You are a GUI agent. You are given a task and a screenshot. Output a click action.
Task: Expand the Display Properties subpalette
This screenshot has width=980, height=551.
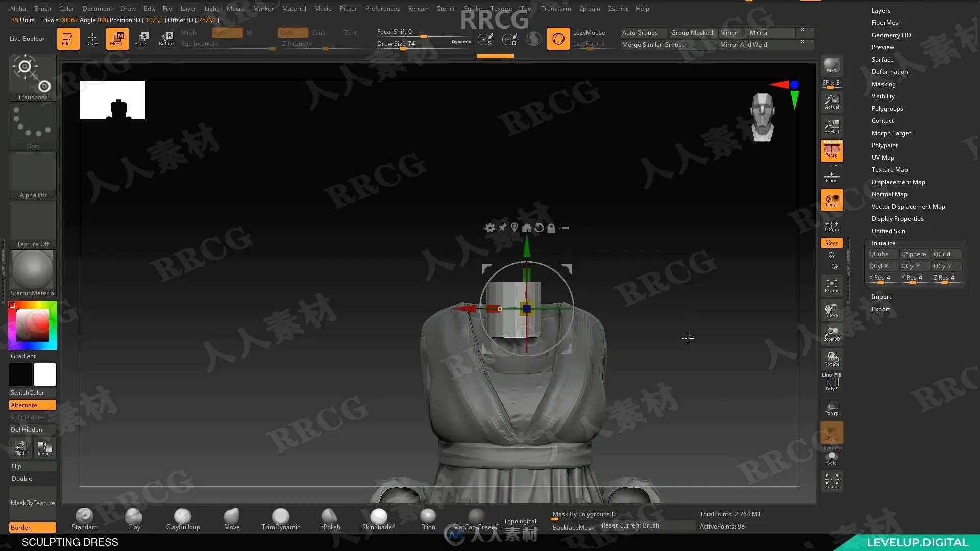click(897, 219)
